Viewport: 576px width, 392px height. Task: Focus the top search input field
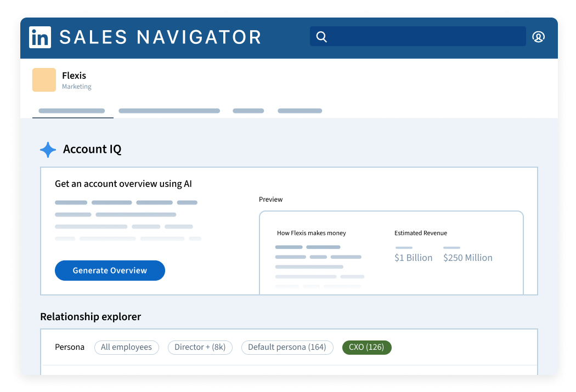(x=418, y=36)
